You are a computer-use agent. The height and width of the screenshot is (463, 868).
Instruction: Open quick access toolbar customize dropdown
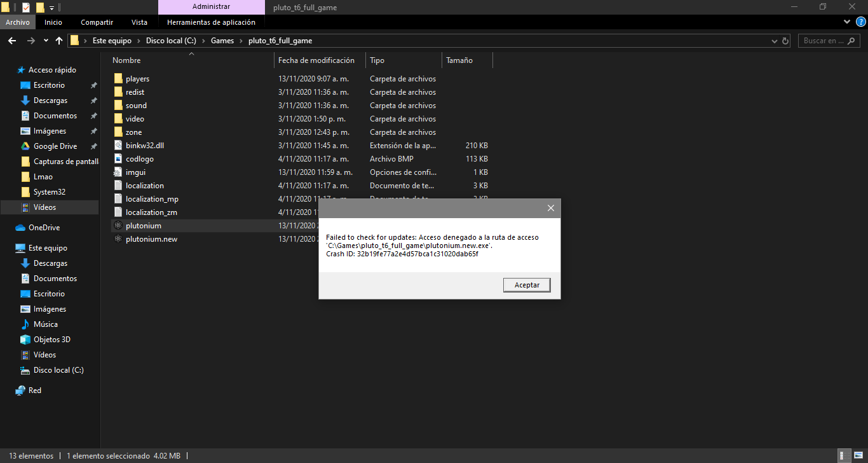(x=52, y=8)
